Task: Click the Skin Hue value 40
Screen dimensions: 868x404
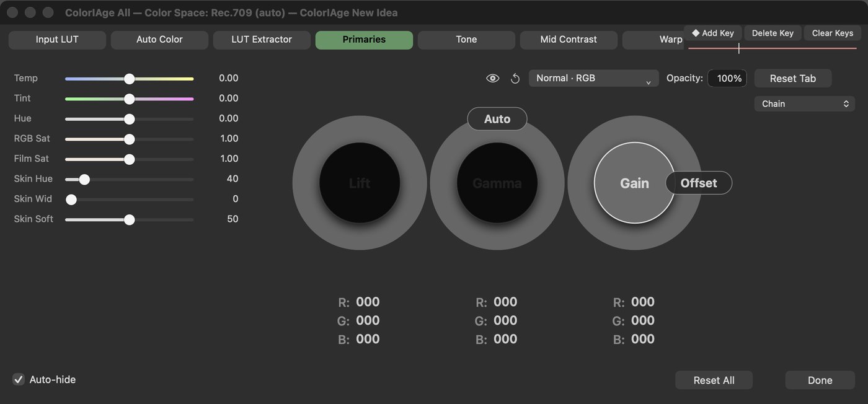Action: click(x=232, y=178)
